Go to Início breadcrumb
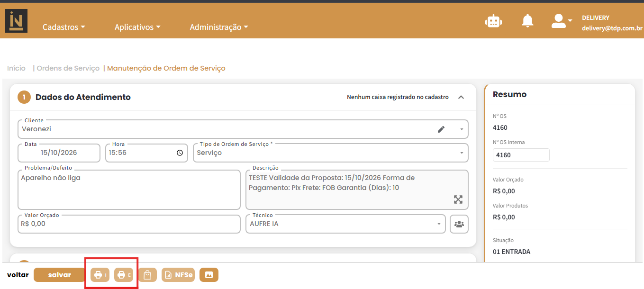 17,68
